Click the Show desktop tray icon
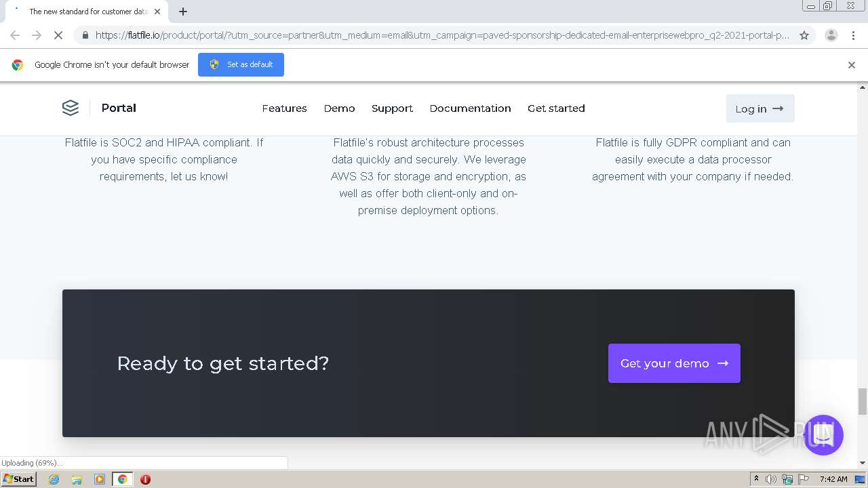The image size is (868, 488). (x=860, y=479)
